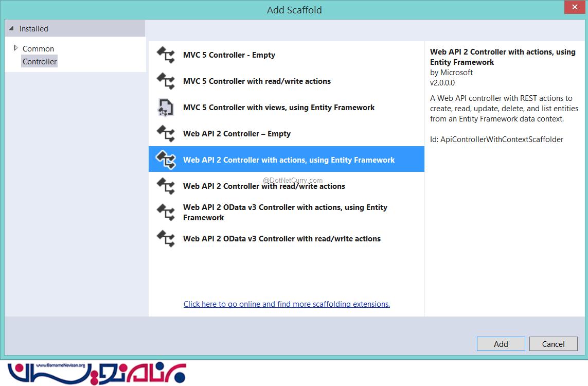Click icon for OData v3 Controller using Entity Framework

[x=166, y=213]
